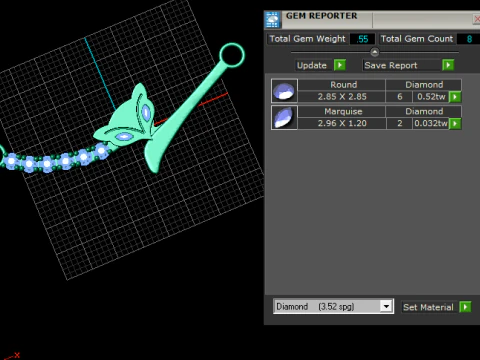This screenshot has width=480, height=360.
Task: Click the 2.96 X 1.20 size cell
Action: pos(342,123)
